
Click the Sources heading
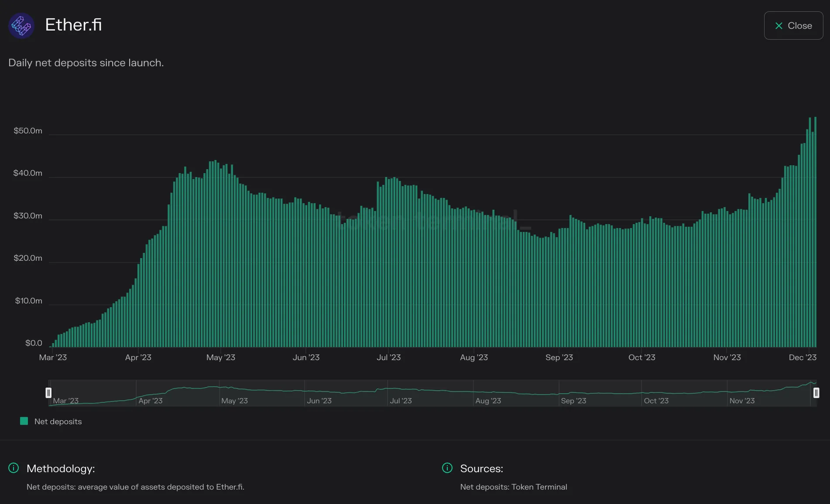pyautogui.click(x=482, y=469)
